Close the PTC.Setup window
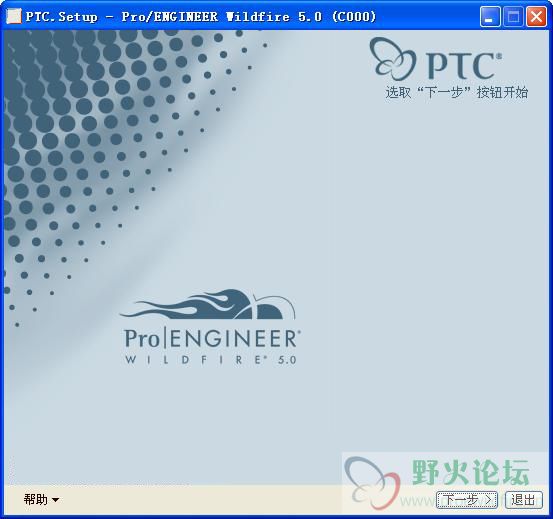This screenshot has height=519, width=553. tap(536, 17)
